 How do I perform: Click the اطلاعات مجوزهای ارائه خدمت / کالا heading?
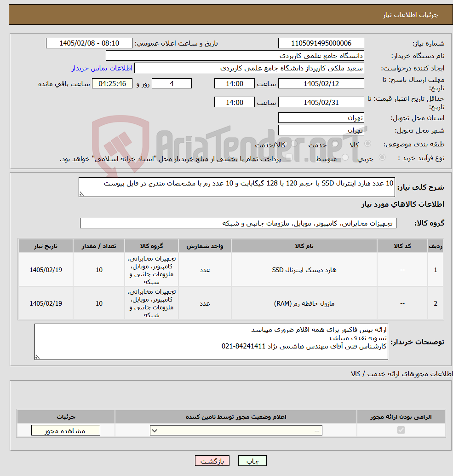pos(401,374)
